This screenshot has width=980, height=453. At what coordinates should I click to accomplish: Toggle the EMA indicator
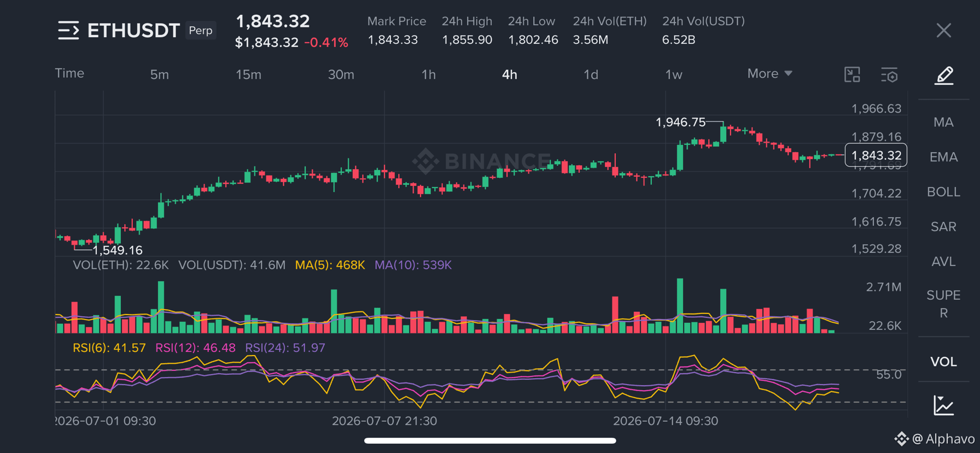point(943,157)
